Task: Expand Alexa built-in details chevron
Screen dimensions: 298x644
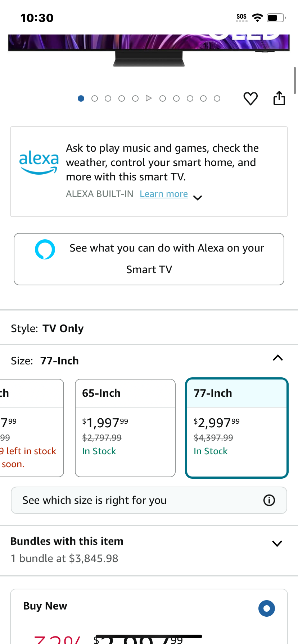Action: point(198,198)
